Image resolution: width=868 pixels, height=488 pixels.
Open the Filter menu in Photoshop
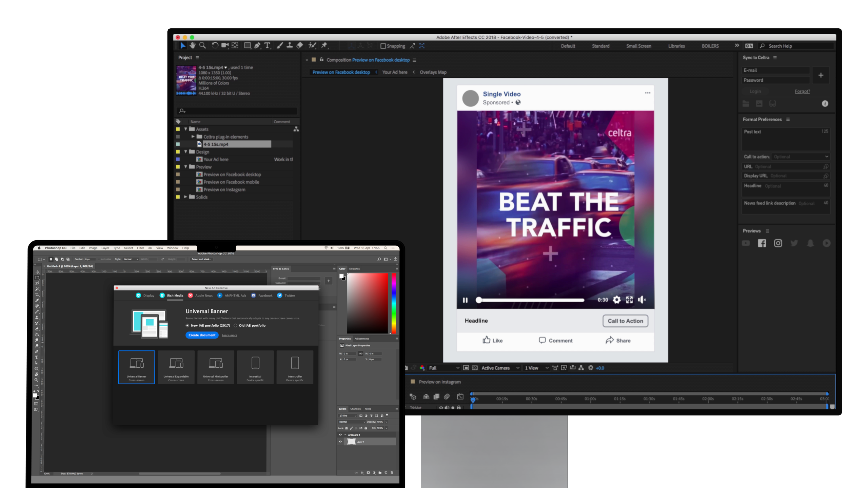tap(140, 248)
